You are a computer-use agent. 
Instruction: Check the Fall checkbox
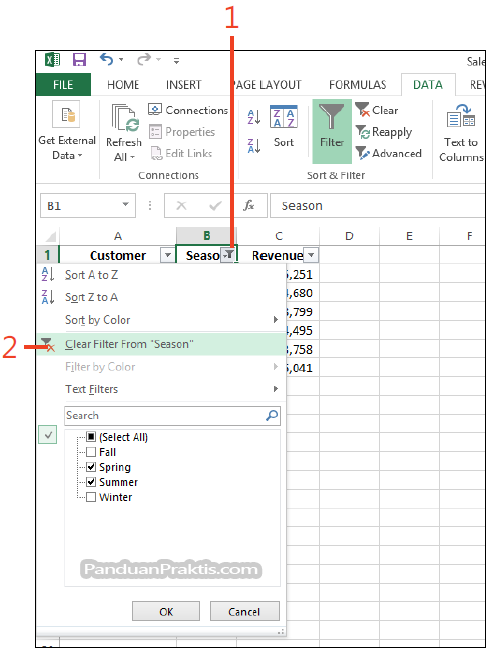pos(91,452)
